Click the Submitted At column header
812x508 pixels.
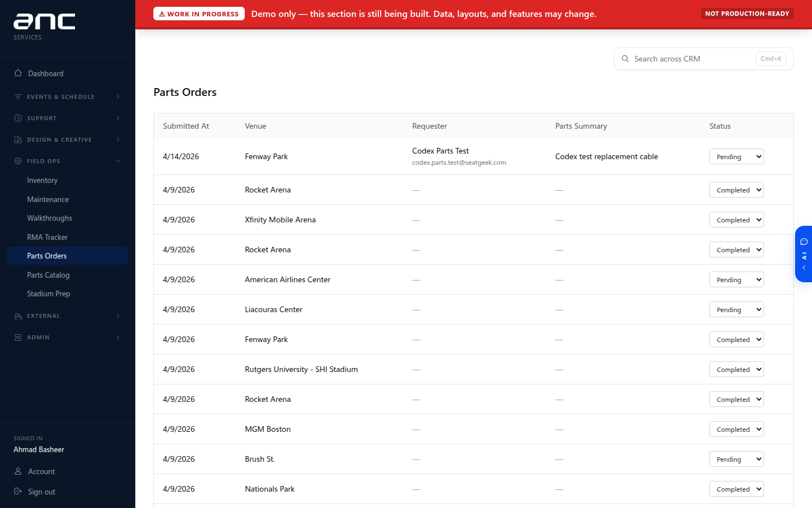coord(186,126)
